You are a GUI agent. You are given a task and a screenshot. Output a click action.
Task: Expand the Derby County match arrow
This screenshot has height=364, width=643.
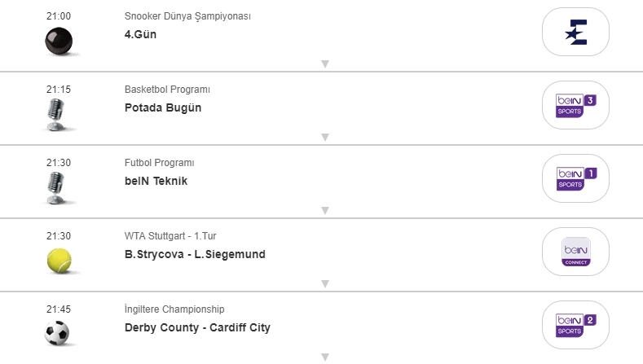[324, 357]
